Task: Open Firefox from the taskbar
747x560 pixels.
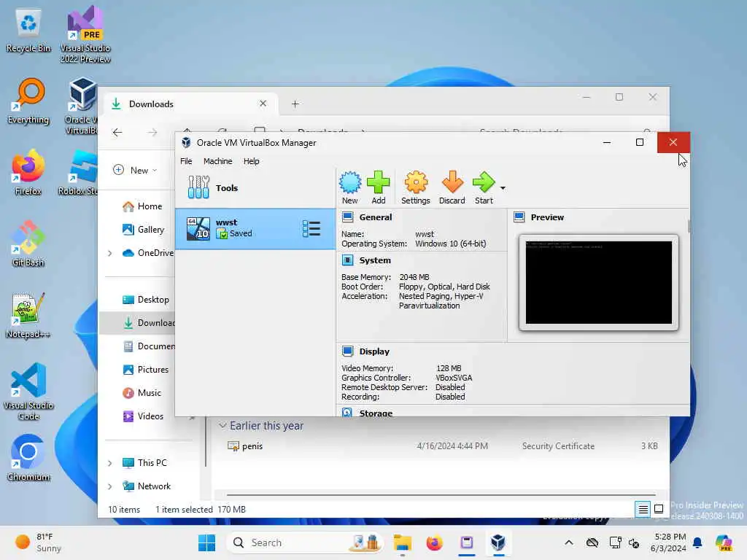Action: pyautogui.click(x=434, y=542)
